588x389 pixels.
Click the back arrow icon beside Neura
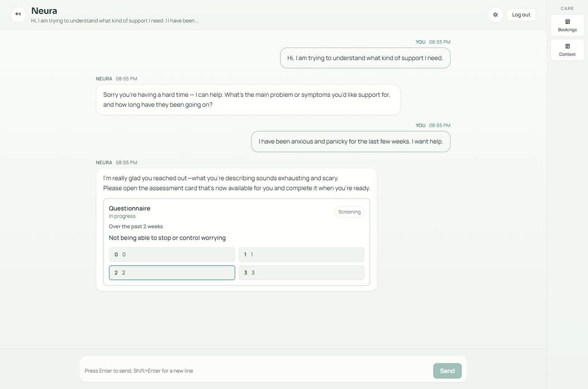18,14
